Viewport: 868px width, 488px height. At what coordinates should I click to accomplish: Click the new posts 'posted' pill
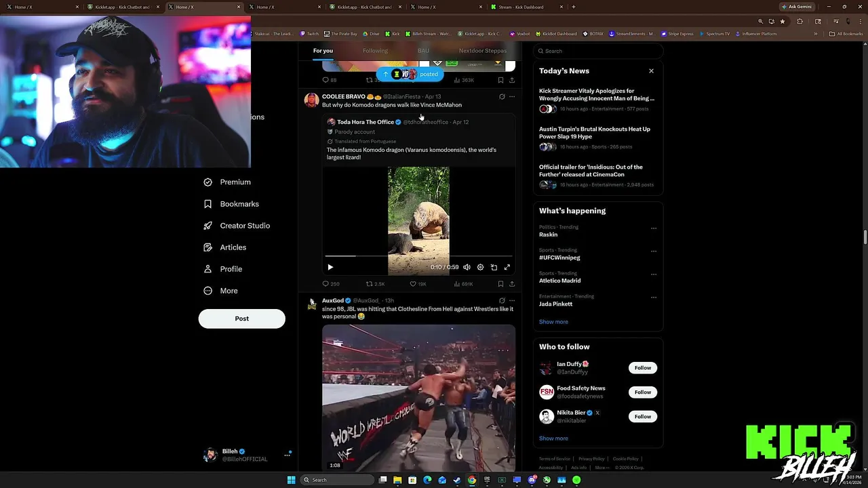tap(410, 74)
